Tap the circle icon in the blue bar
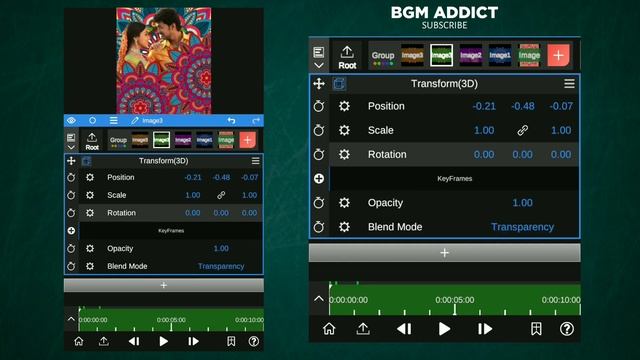The width and height of the screenshot is (640, 360). tap(93, 120)
